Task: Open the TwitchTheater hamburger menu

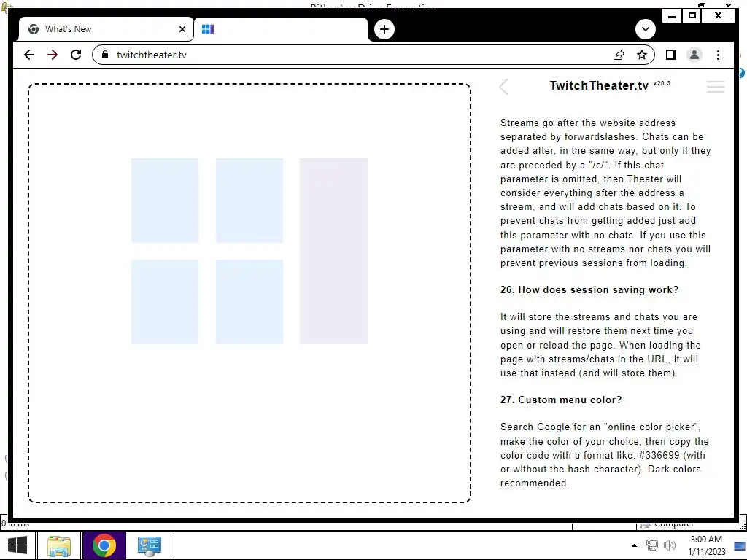Action: (x=716, y=87)
